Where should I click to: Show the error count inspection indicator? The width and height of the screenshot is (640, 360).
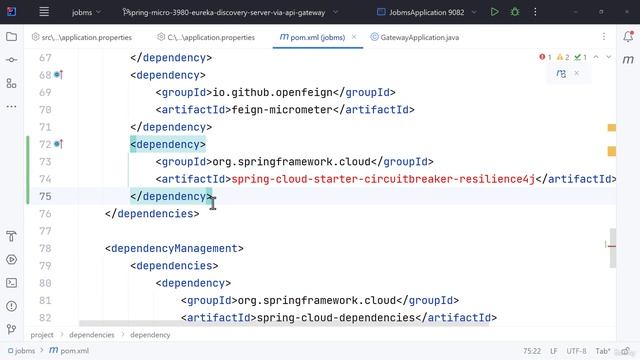tap(545, 57)
